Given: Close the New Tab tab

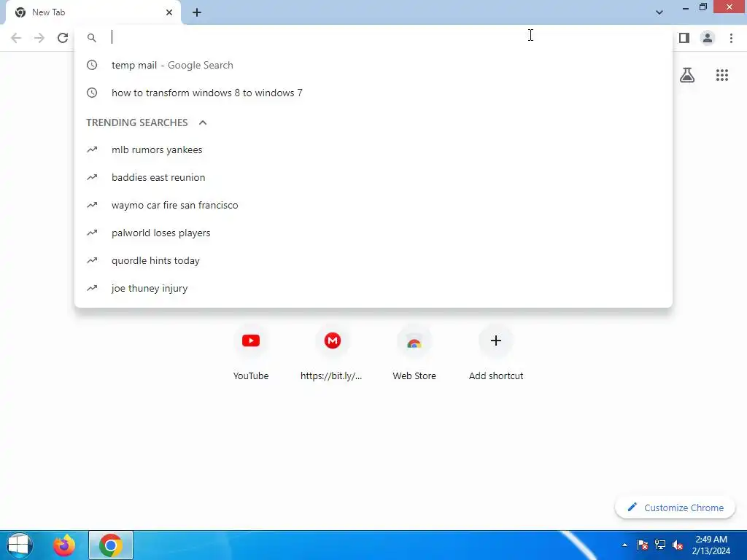Looking at the screenshot, I should click(x=169, y=12).
